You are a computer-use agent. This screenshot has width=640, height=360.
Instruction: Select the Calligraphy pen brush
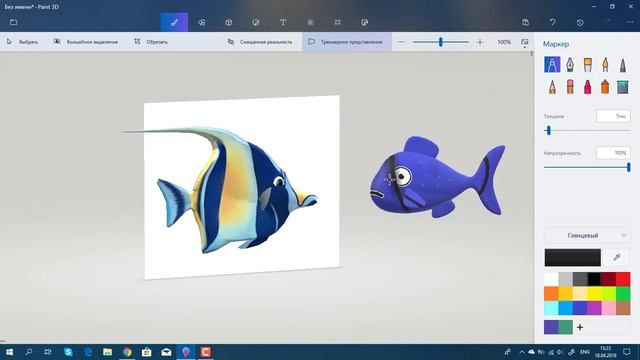(570, 64)
